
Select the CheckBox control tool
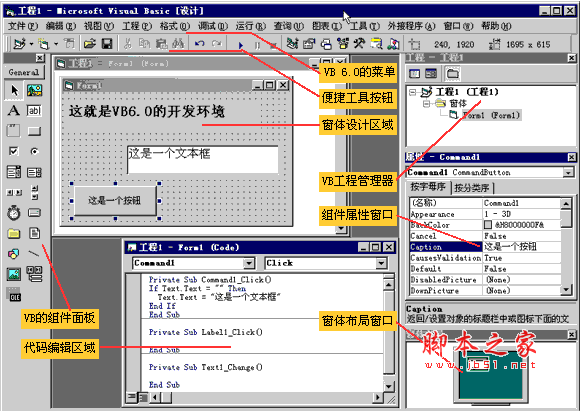click(x=14, y=151)
